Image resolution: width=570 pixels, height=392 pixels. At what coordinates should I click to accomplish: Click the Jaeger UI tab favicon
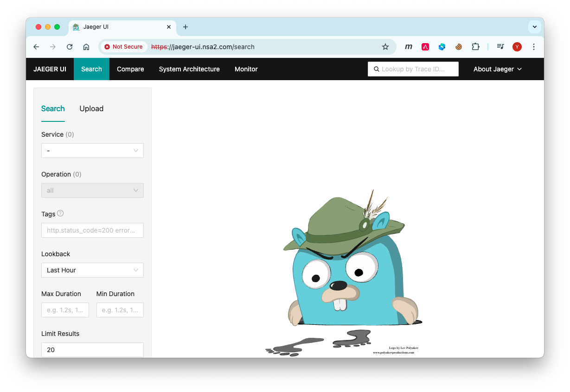tap(76, 27)
